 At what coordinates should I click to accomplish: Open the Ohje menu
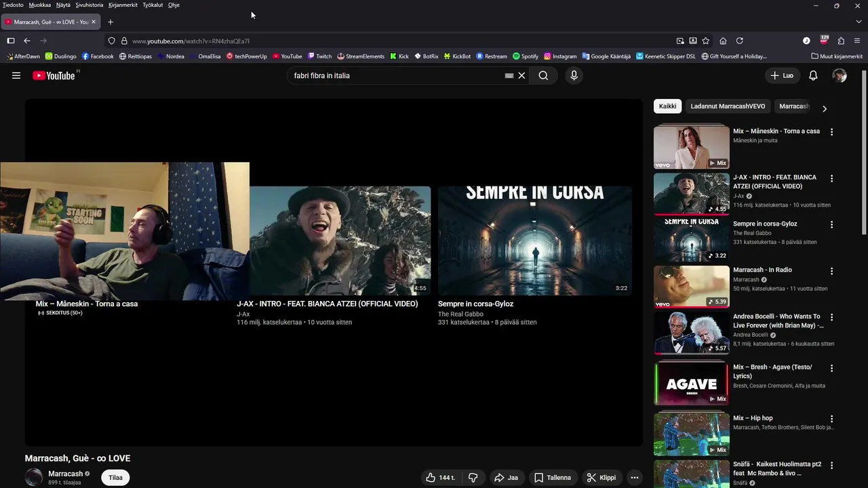(x=174, y=5)
